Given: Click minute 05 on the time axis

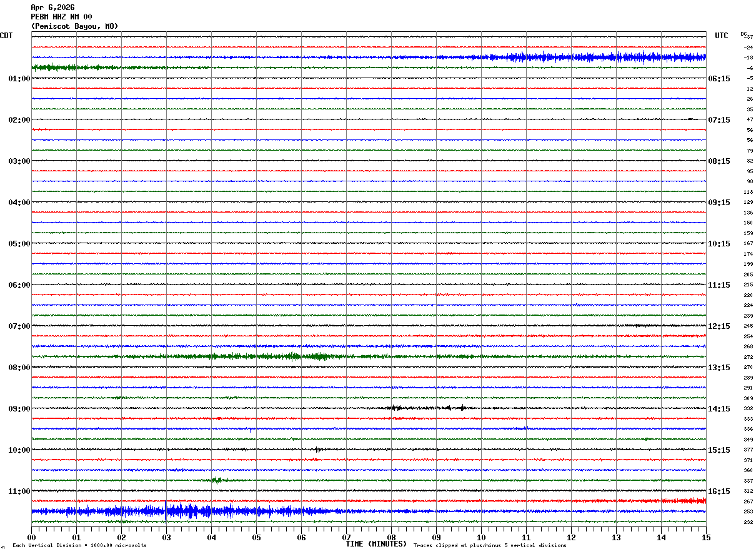Looking at the screenshot, I should pos(256,537).
